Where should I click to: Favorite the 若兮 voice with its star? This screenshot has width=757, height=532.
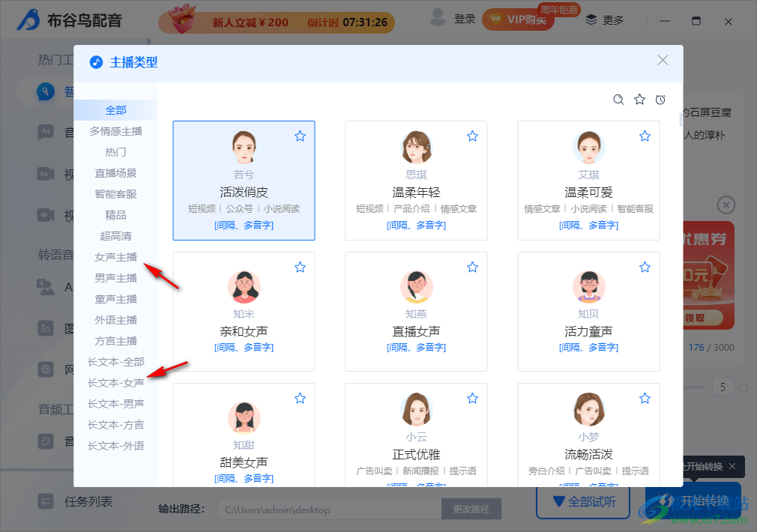pos(300,136)
